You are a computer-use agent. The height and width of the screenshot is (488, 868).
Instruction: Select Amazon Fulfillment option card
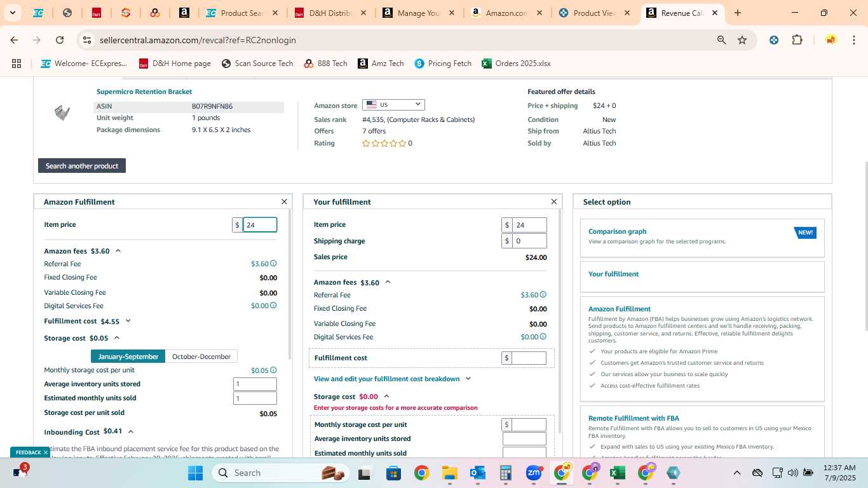(702, 349)
